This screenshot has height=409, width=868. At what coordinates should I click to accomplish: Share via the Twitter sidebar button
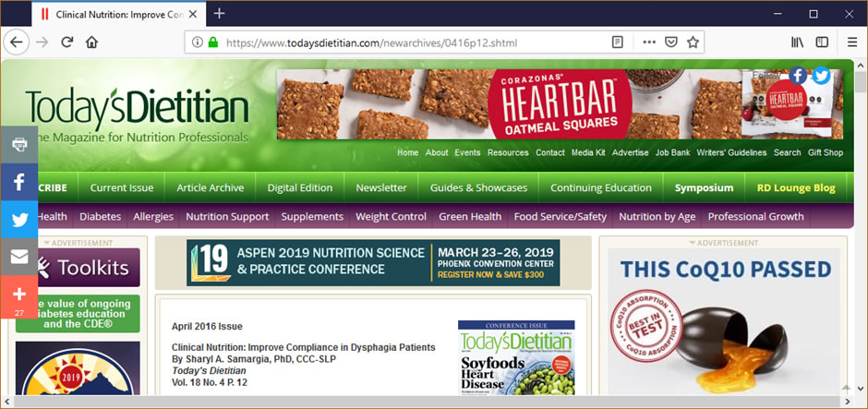click(x=18, y=220)
